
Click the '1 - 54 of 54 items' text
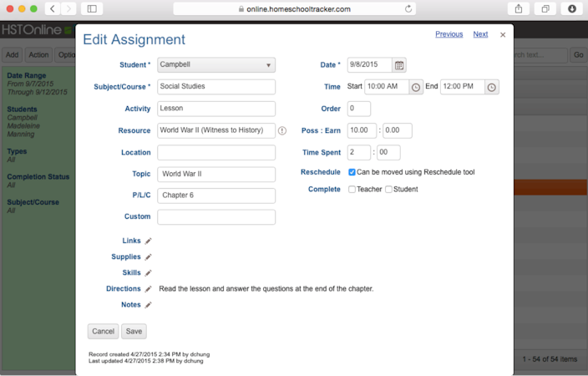(x=550, y=359)
